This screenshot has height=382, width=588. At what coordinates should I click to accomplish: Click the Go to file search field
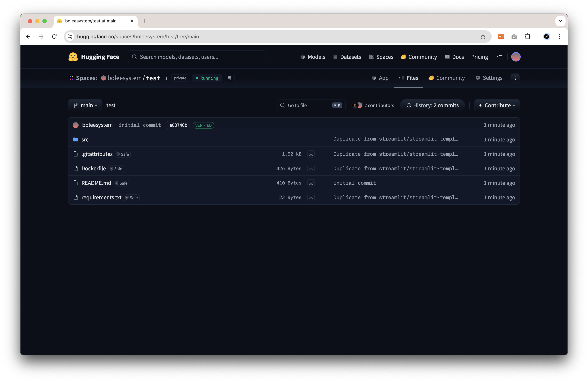[306, 105]
